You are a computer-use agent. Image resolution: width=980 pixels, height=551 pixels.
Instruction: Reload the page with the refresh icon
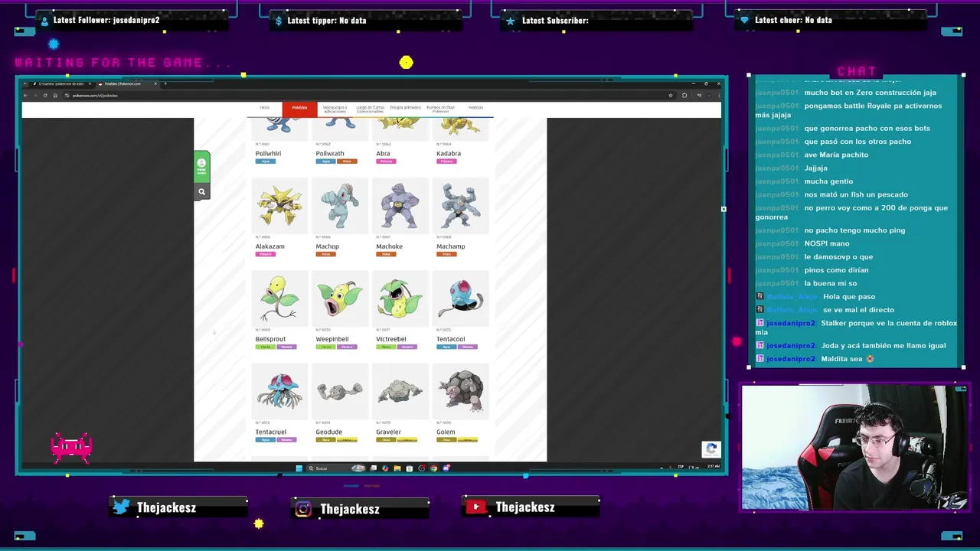click(x=45, y=96)
